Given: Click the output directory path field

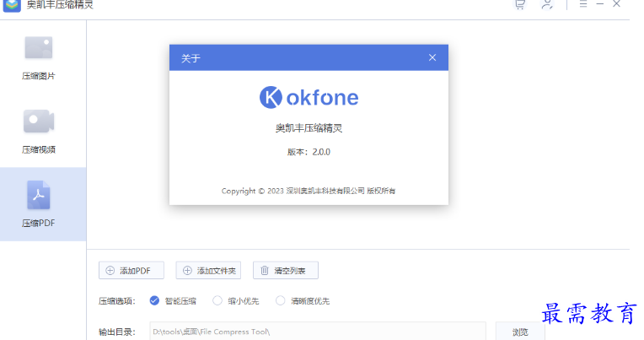Looking at the screenshot, I should 318,332.
